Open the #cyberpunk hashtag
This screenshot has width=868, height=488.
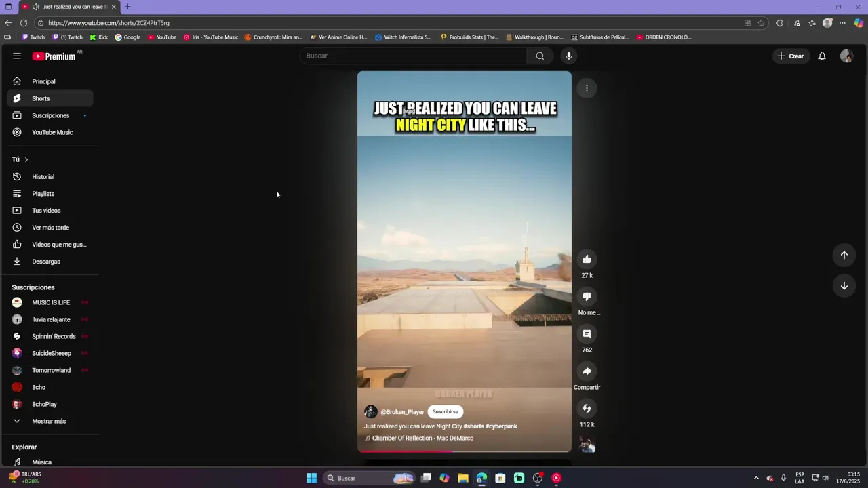(501, 426)
